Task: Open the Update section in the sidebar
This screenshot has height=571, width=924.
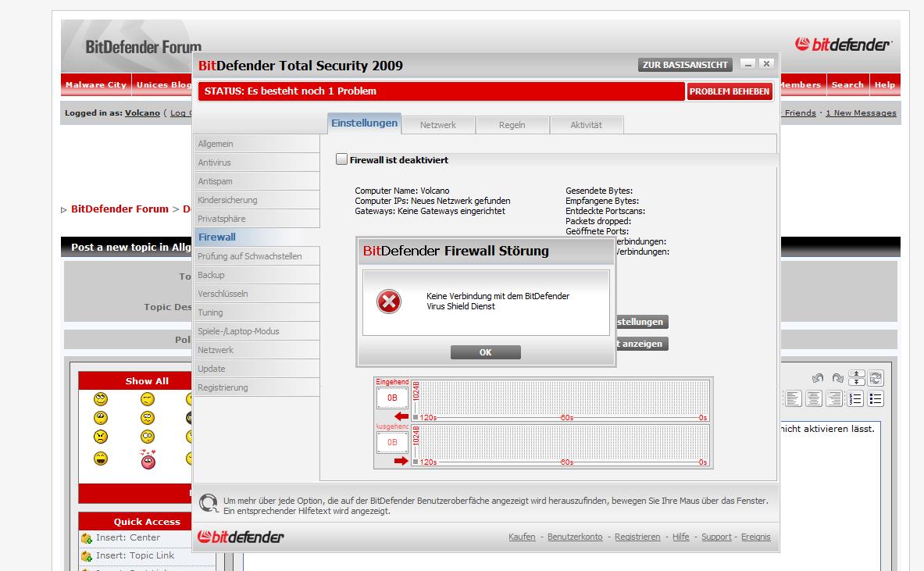Action: point(257,369)
